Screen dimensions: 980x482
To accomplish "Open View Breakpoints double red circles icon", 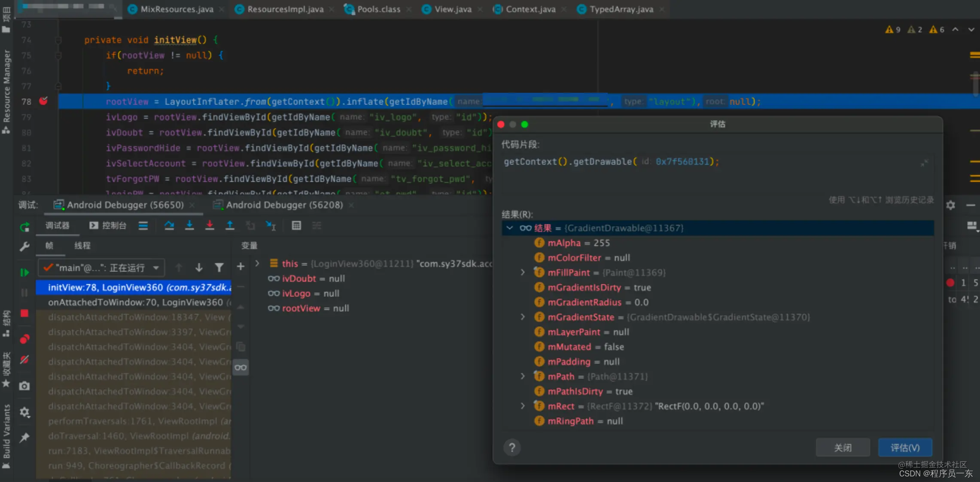I will tap(24, 339).
